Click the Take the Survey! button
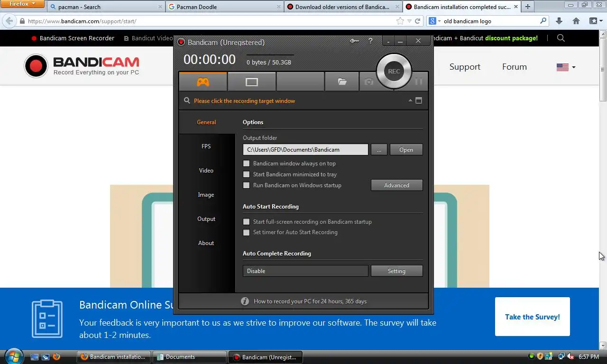 pyautogui.click(x=532, y=317)
